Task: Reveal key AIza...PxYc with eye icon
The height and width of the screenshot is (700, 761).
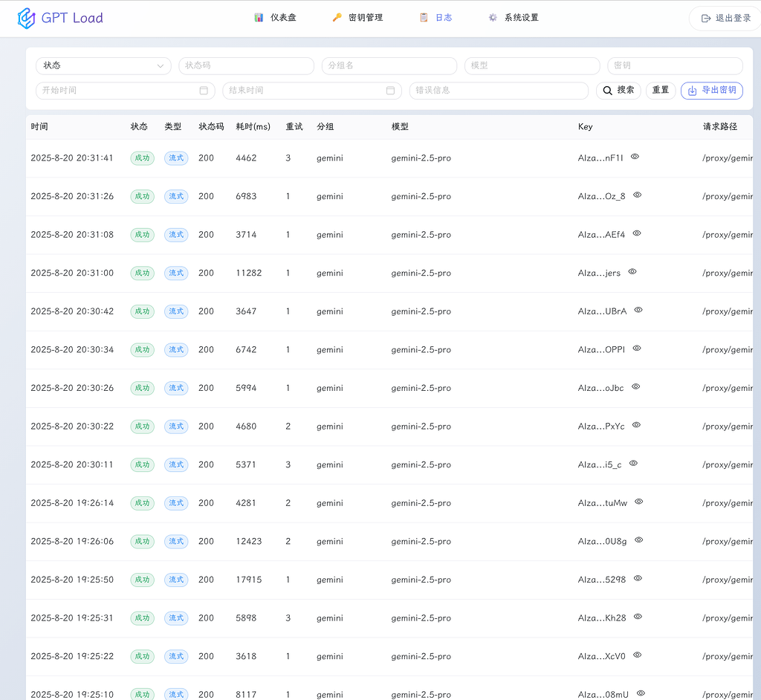Action: tap(636, 425)
